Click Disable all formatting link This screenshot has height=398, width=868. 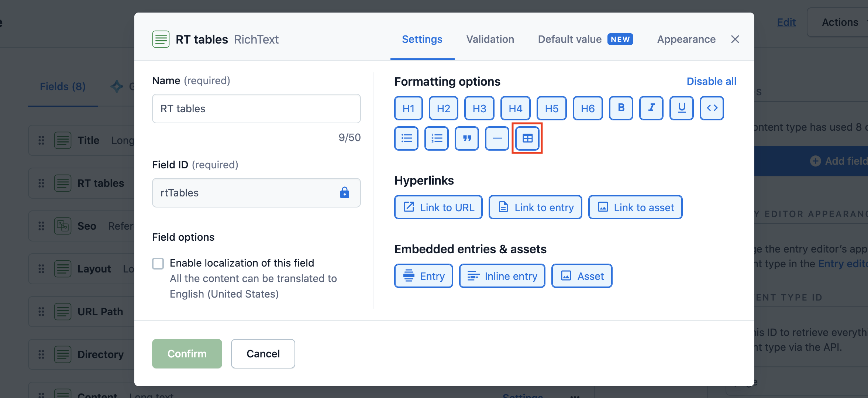coord(711,81)
